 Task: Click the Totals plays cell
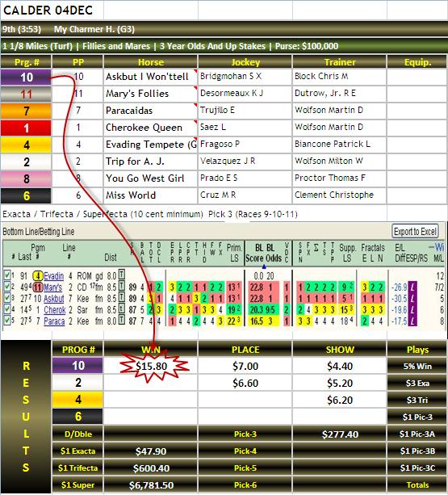click(417, 485)
